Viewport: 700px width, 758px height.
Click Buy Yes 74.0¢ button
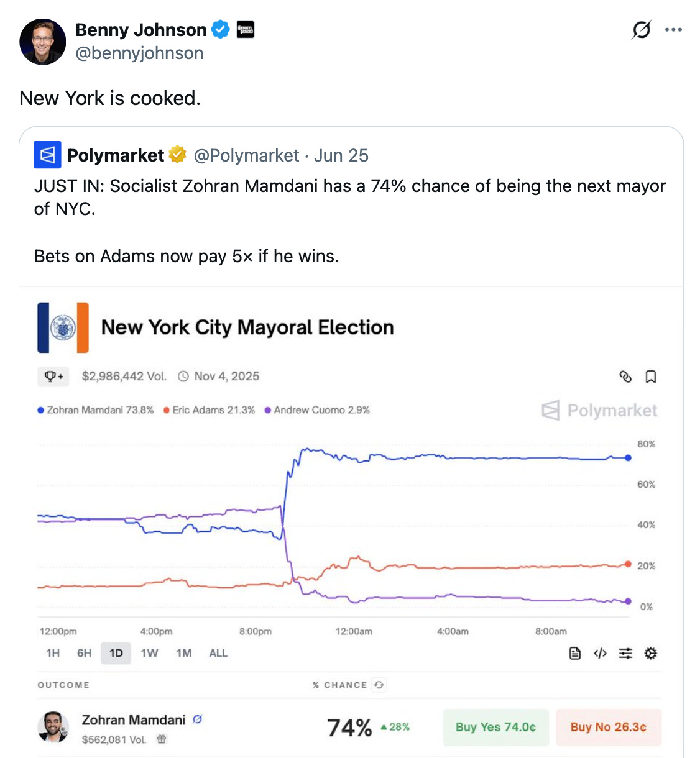point(496,727)
